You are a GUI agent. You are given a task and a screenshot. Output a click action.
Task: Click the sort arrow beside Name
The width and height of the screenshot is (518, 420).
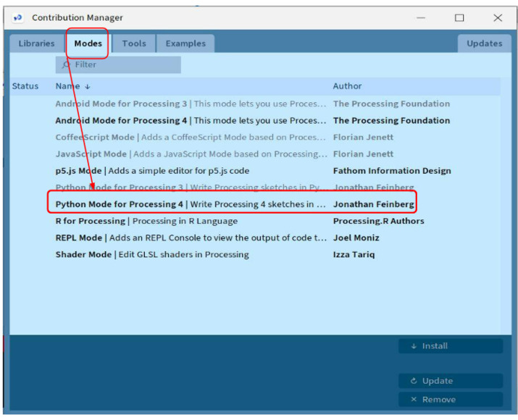(87, 86)
